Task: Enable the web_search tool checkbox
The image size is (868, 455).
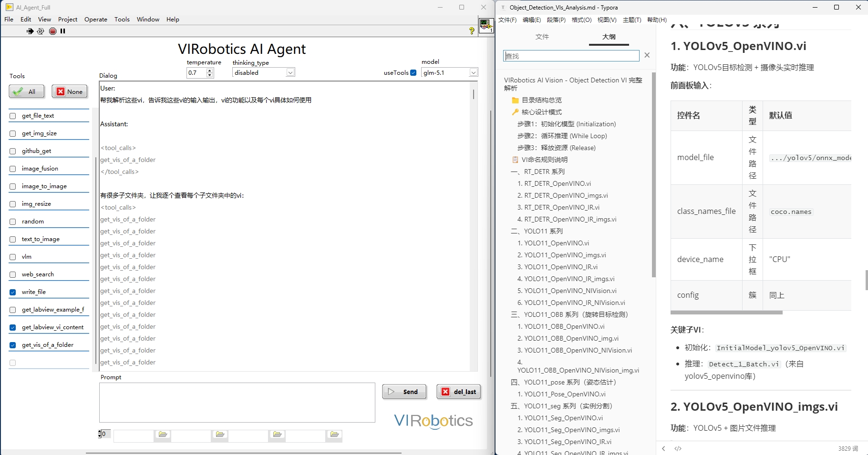Action: [x=13, y=274]
